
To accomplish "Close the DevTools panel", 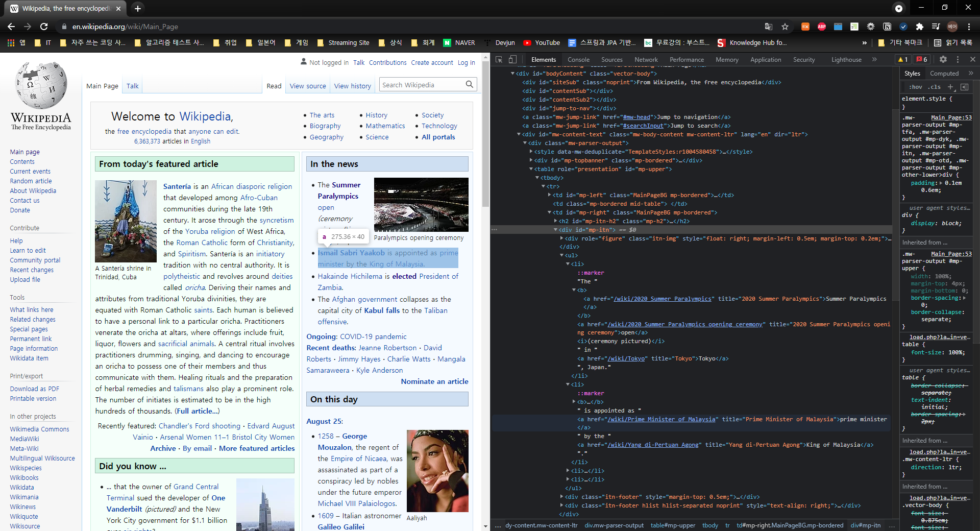I will pyautogui.click(x=973, y=60).
